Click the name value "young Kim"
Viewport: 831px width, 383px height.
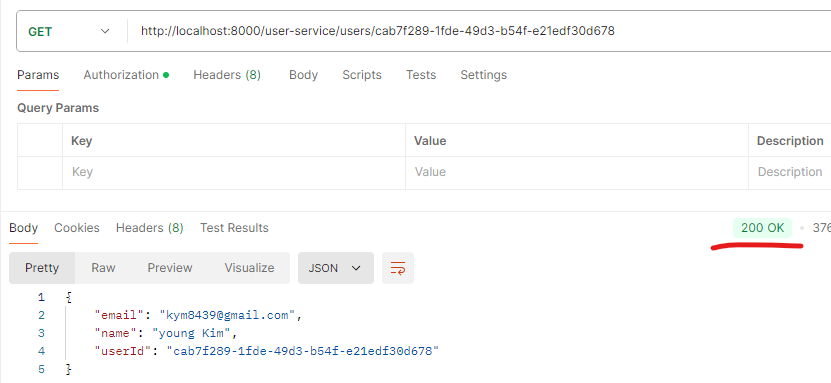pyautogui.click(x=192, y=334)
